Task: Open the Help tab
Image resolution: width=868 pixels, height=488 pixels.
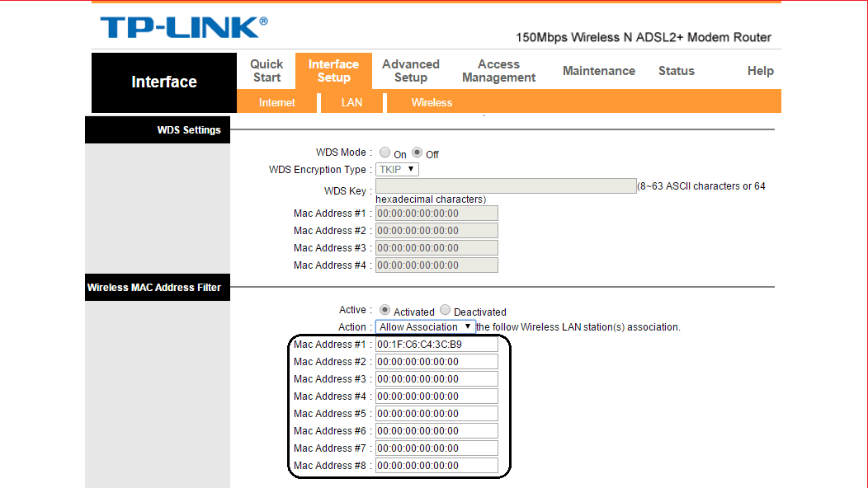Action: [760, 71]
